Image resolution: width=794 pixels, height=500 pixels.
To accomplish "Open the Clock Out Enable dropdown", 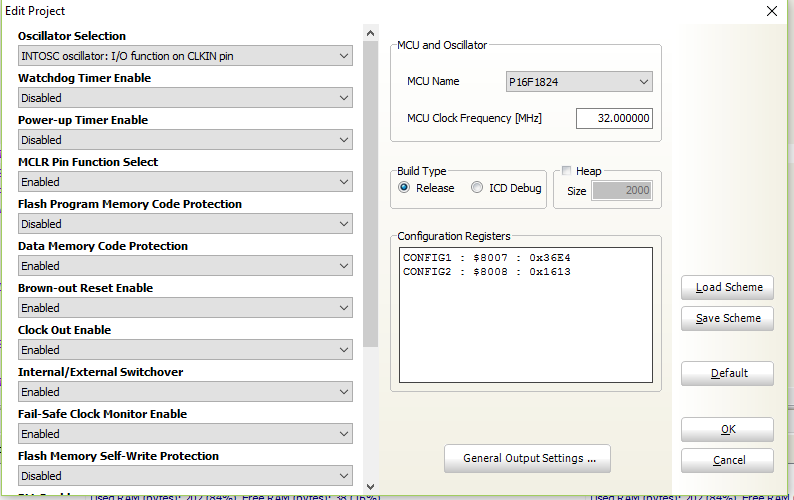I will pos(185,350).
